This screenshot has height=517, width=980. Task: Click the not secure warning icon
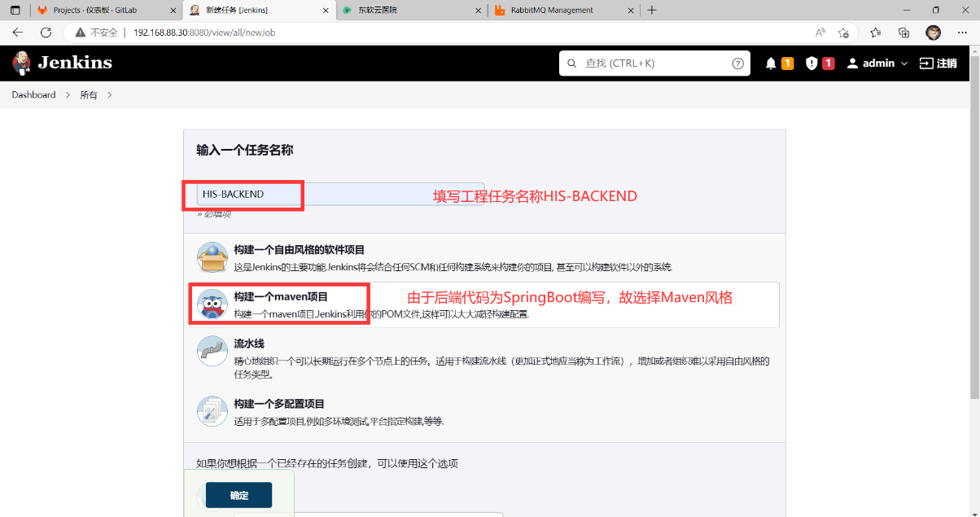[x=80, y=33]
